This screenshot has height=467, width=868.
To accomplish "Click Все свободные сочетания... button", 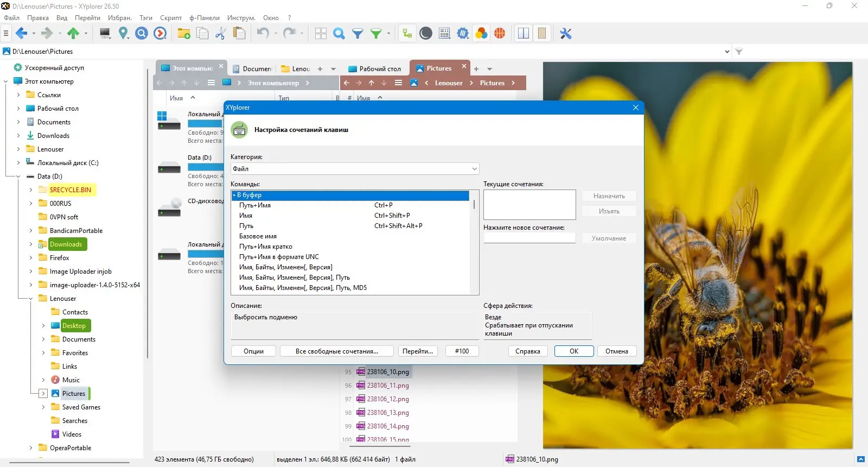I will pyautogui.click(x=337, y=351).
